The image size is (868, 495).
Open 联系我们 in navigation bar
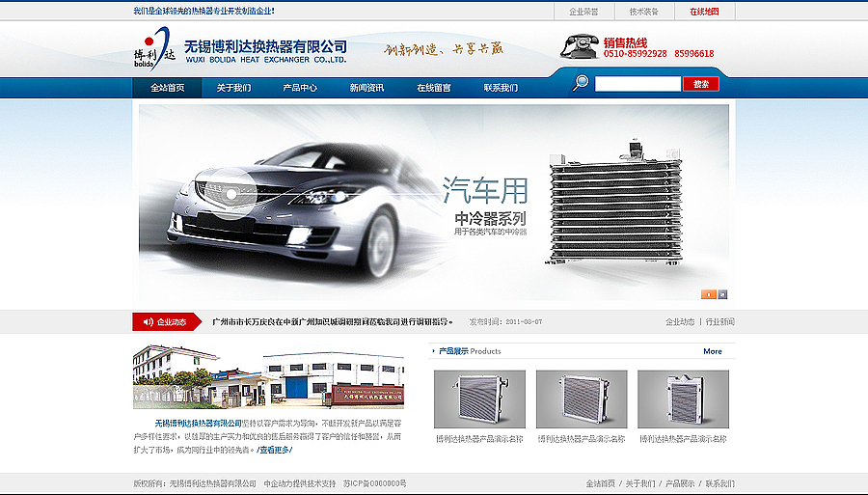501,88
